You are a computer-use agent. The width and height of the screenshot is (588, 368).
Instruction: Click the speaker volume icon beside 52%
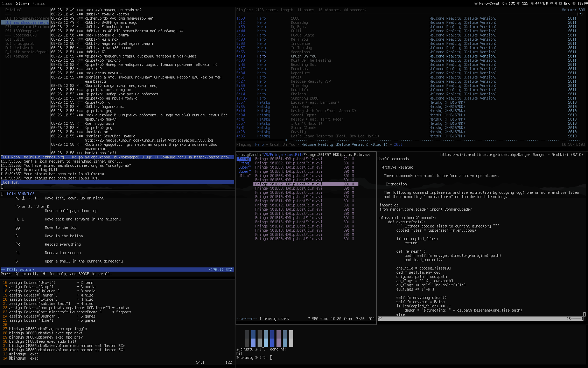pos(519,3)
